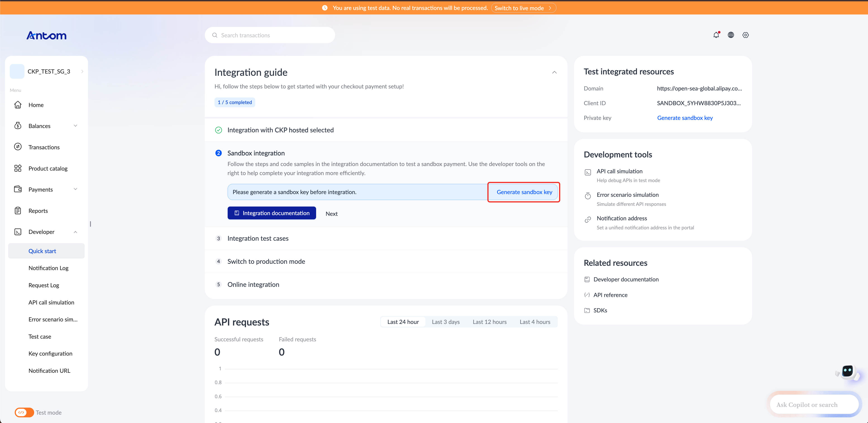Expand step 5 Online integration
This screenshot has height=423, width=868.
coord(386,284)
